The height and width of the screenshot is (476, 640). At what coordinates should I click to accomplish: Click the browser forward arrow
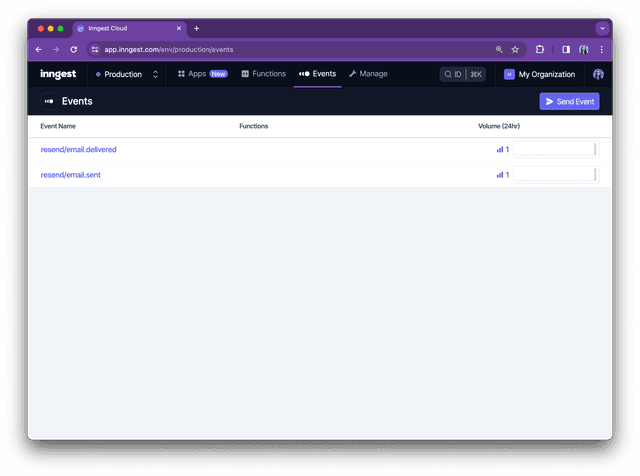(x=56, y=49)
